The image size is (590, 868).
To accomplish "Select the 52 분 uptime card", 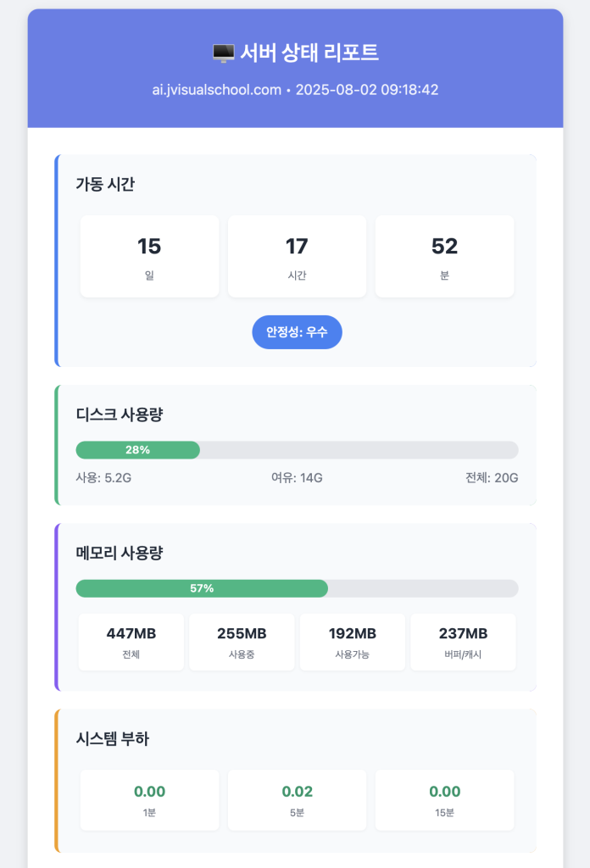I will pyautogui.click(x=444, y=256).
